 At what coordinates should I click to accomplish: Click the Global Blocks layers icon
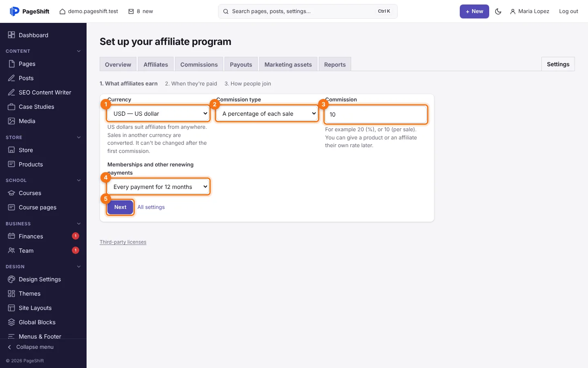[x=11, y=322]
